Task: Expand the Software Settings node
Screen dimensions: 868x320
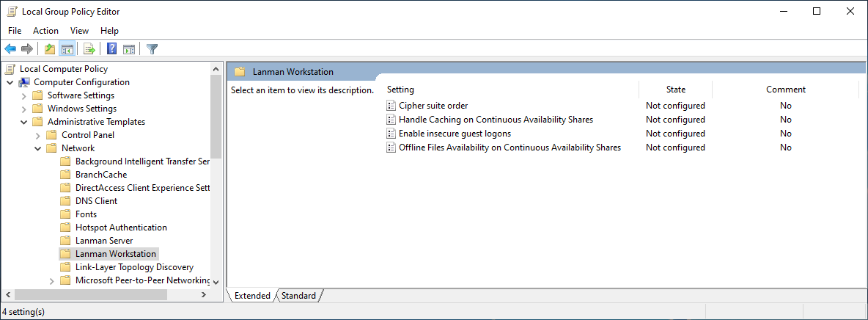Action: tap(24, 95)
